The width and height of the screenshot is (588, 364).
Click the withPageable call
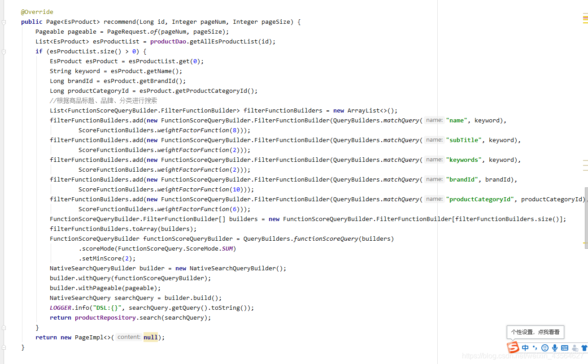click(100, 288)
